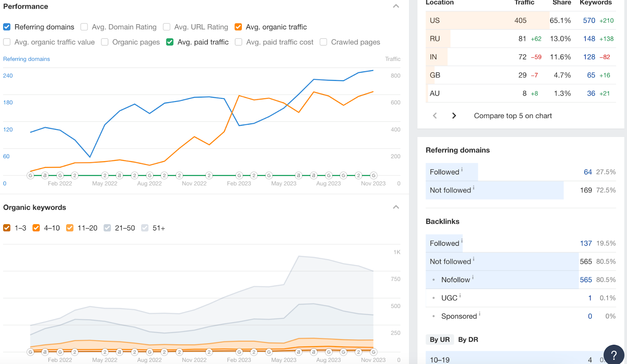Open the 570 keywords link for US

[589, 20]
